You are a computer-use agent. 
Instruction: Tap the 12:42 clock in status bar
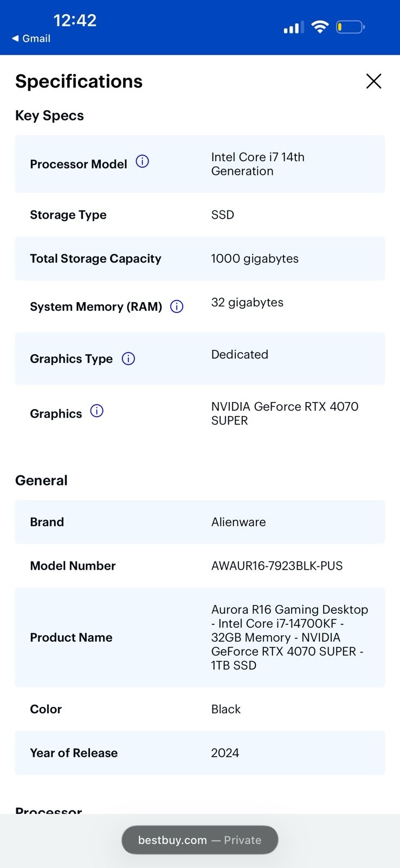click(75, 21)
